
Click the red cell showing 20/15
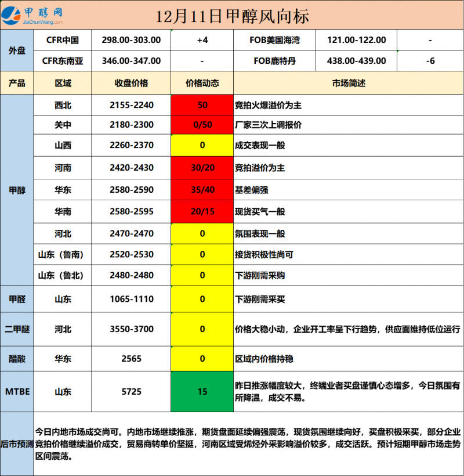pos(202,211)
